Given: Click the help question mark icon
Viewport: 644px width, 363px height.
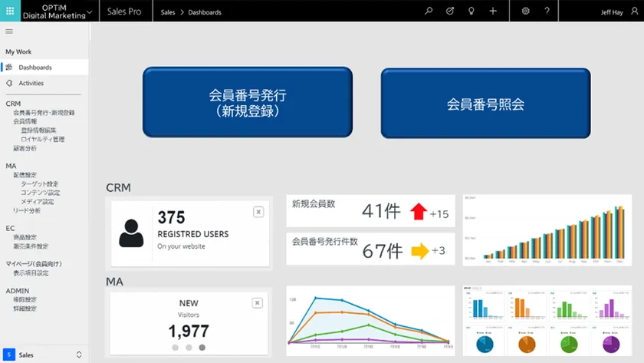Looking at the screenshot, I should tap(547, 12).
